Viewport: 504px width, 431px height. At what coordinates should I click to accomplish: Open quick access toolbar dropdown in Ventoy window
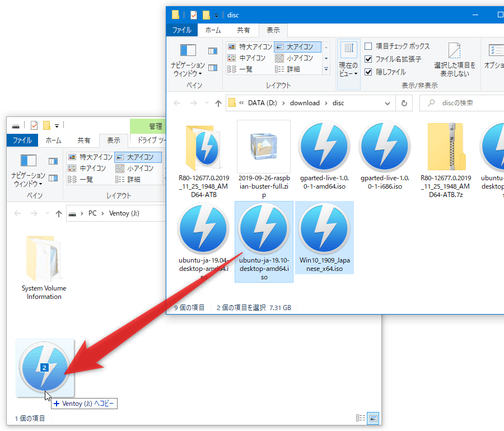57,126
